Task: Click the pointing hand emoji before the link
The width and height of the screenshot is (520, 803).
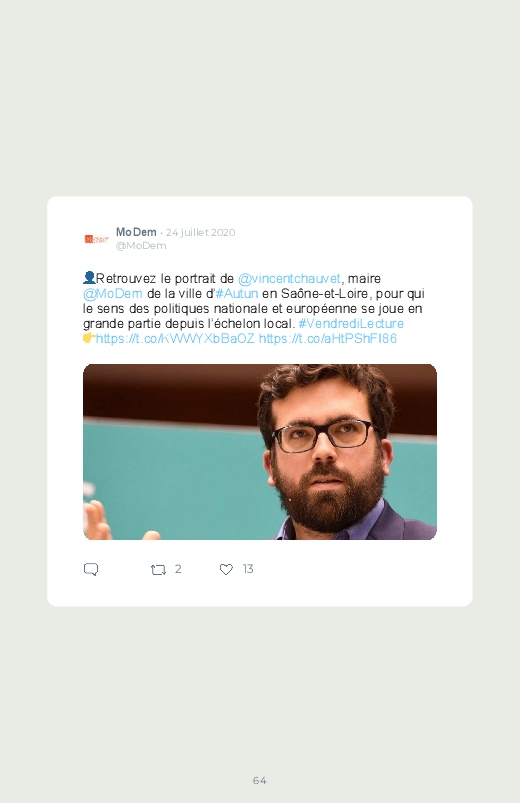Action: pos(89,338)
